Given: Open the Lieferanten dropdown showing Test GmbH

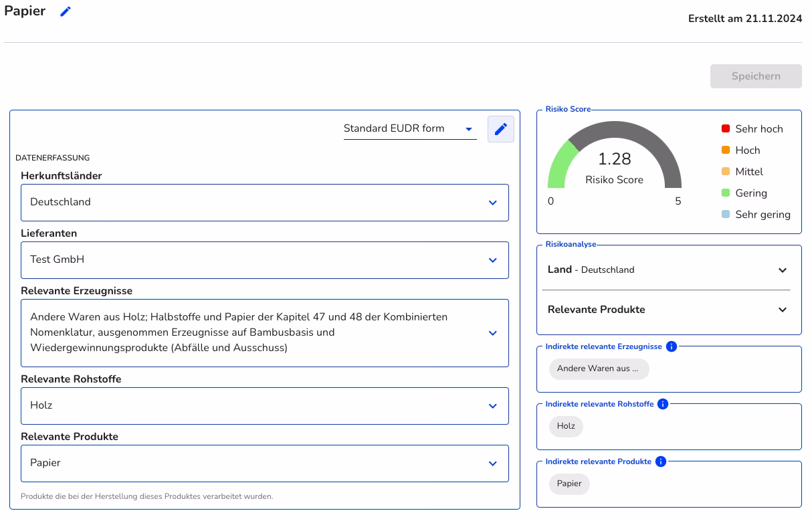Looking at the screenshot, I should click(264, 260).
